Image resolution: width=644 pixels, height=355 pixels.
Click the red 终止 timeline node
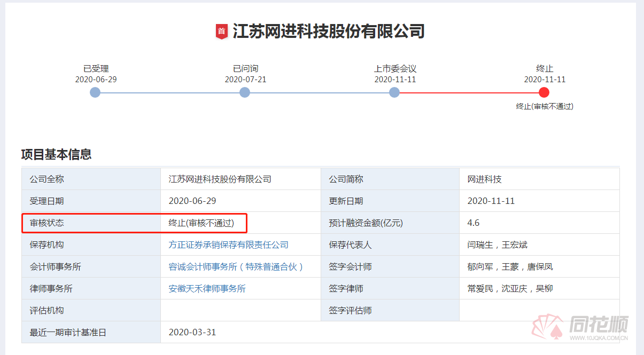[544, 92]
